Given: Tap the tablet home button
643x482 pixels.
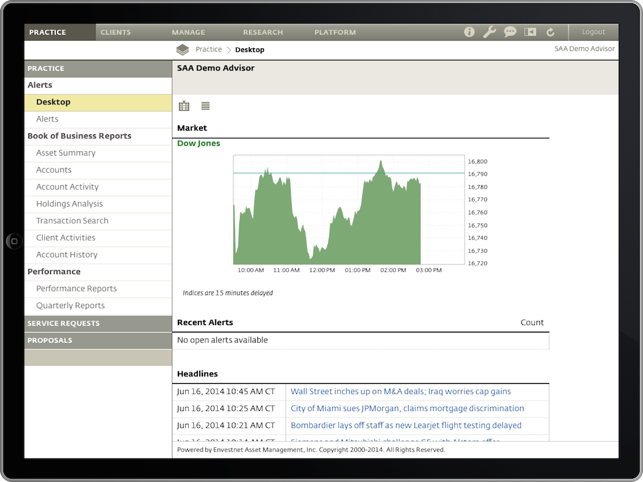Looking at the screenshot, I should (x=14, y=241).
